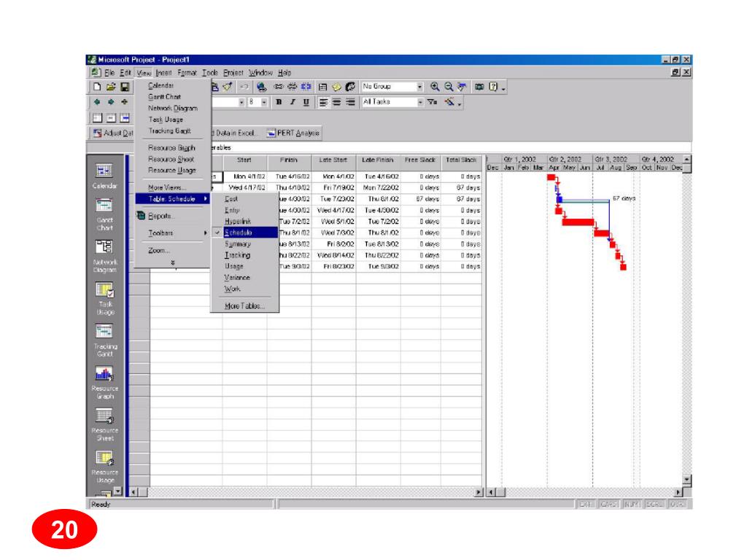Viewport: 747px width, 560px height.
Task: Toggle Italic formatting button
Action: [x=293, y=102]
